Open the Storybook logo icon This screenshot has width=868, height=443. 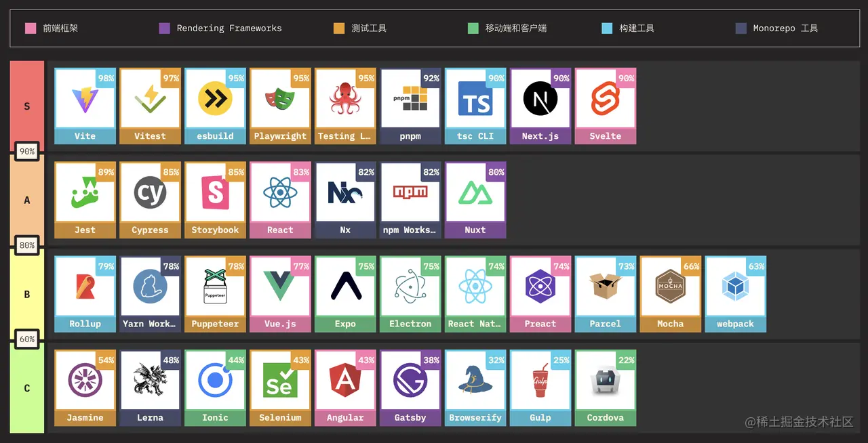[215, 194]
